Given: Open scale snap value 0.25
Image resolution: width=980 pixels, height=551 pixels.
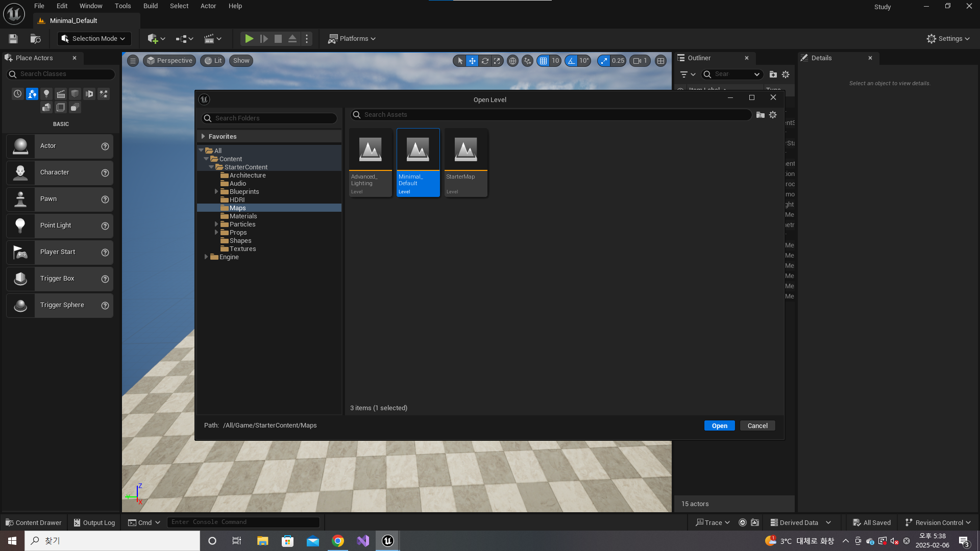Looking at the screenshot, I should 618,61.
